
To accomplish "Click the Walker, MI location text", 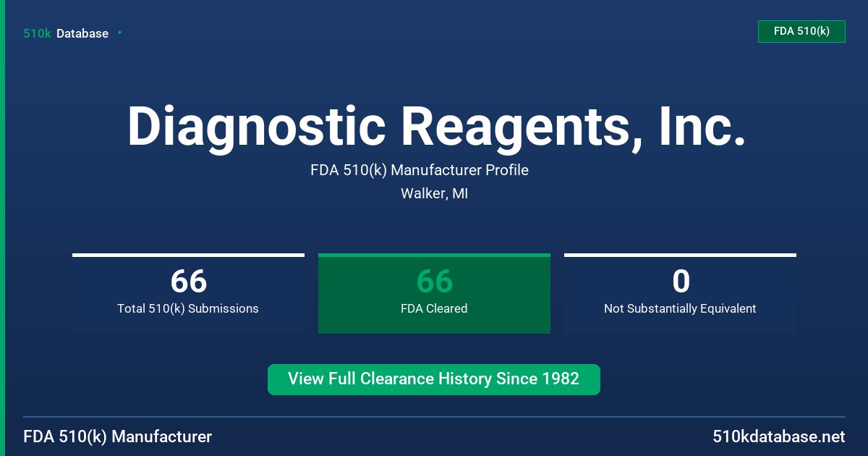I will (x=434, y=194).
